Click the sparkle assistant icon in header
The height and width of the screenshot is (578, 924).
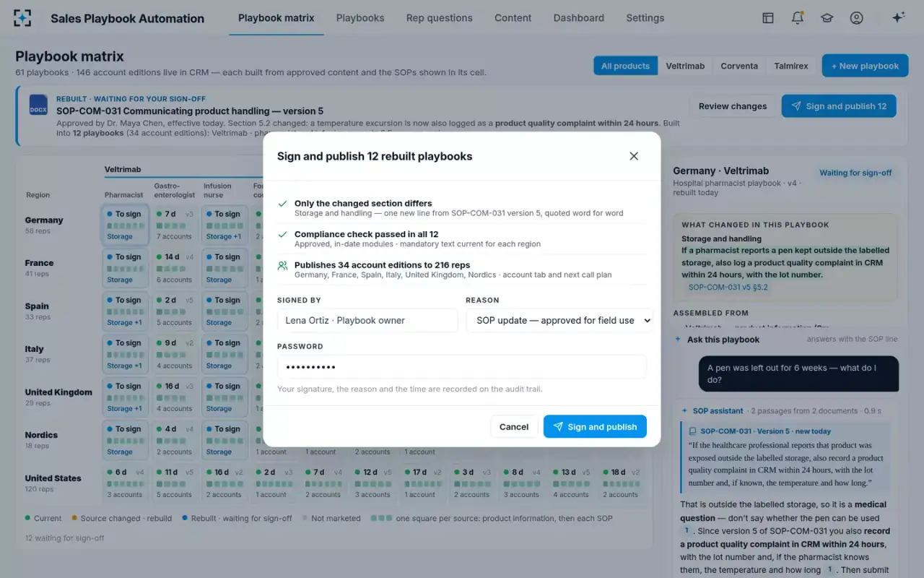pyautogui.click(x=898, y=18)
